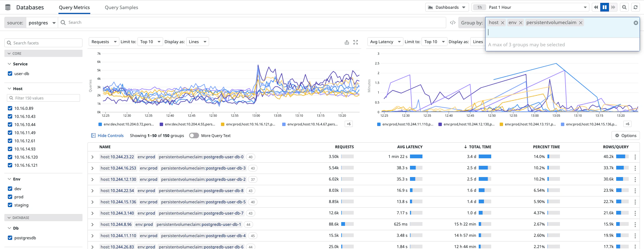Uncheck the postgresdb database checkbox

coord(10,238)
